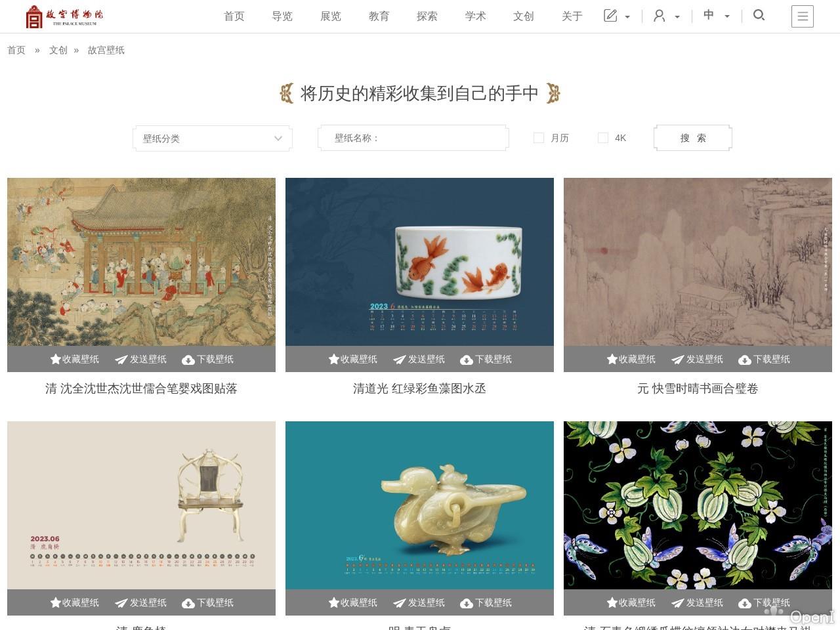
Task: Click the send icon under 清 沈全婴戏图贴落
Action: pyautogui.click(x=121, y=359)
